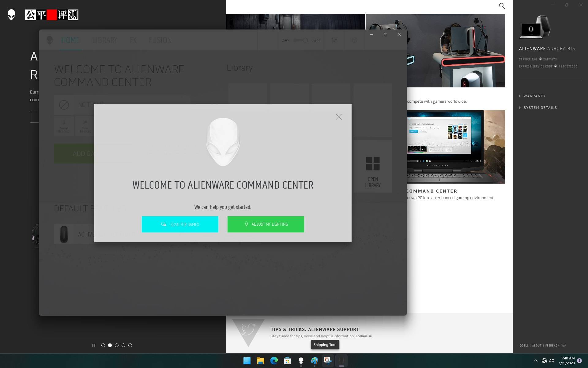Open the FUSION tab

160,40
